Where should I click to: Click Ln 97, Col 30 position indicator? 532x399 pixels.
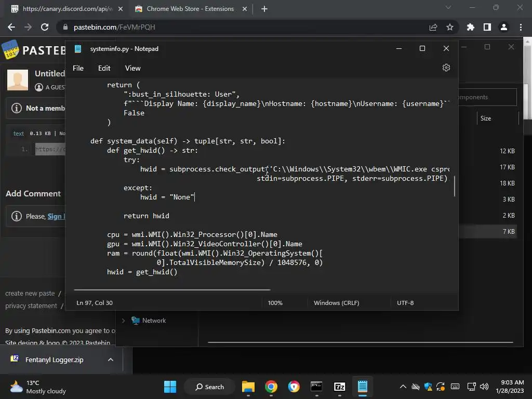pyautogui.click(x=95, y=303)
